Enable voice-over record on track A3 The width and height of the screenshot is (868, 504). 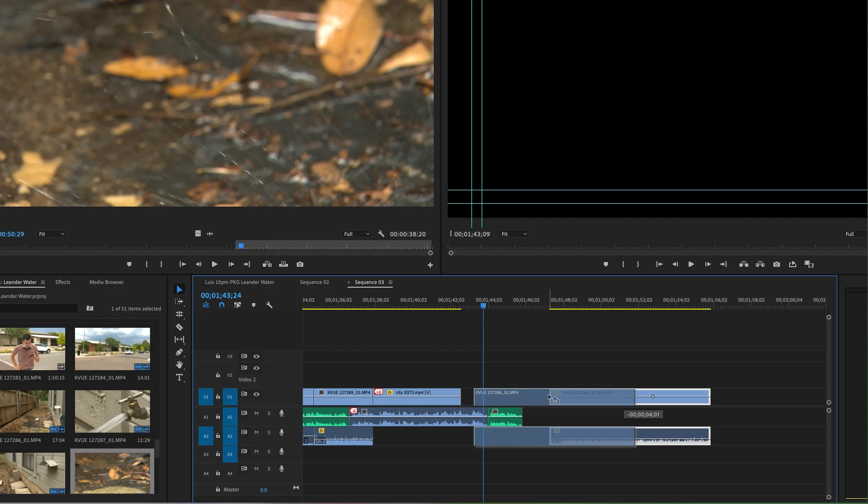click(281, 451)
